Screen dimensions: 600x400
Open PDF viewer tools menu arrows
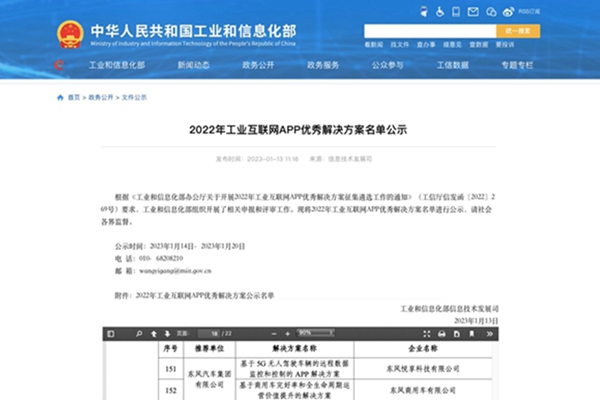[x=488, y=332]
